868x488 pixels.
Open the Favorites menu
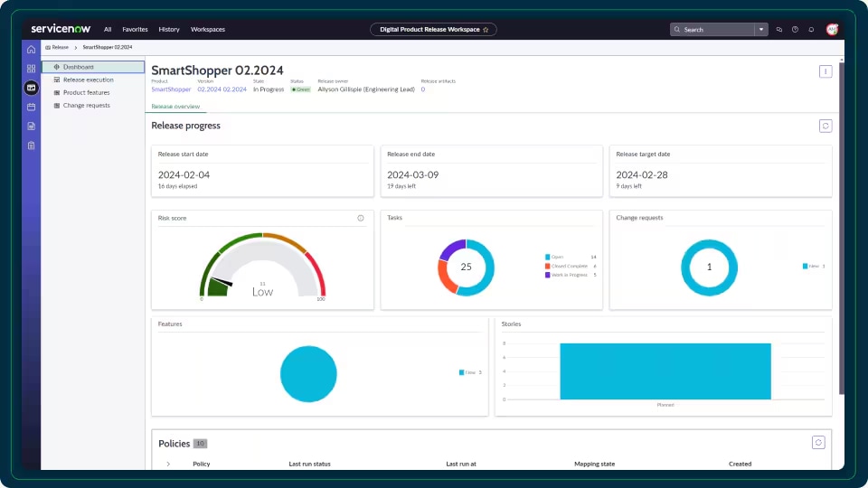click(135, 29)
